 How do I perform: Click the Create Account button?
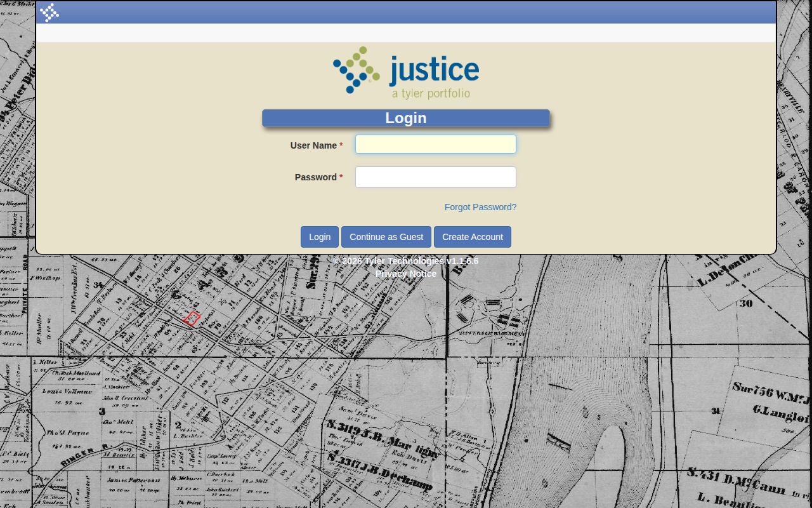pyautogui.click(x=473, y=237)
